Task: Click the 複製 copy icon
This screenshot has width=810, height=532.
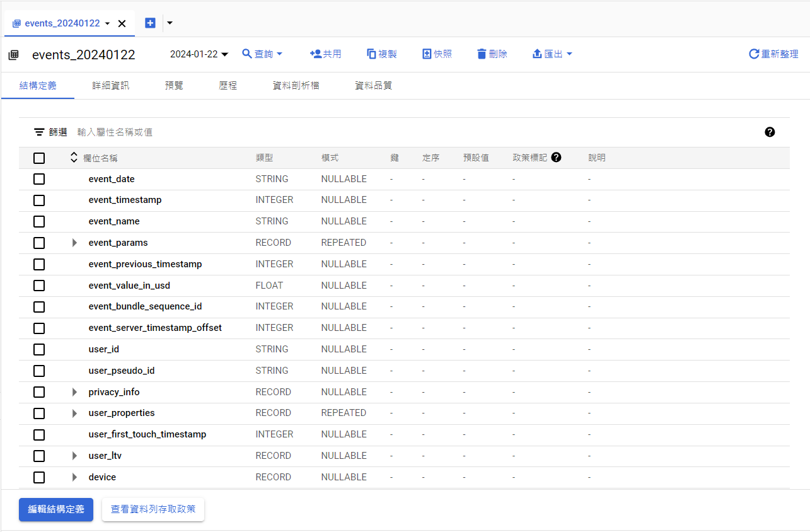Action: click(371, 54)
